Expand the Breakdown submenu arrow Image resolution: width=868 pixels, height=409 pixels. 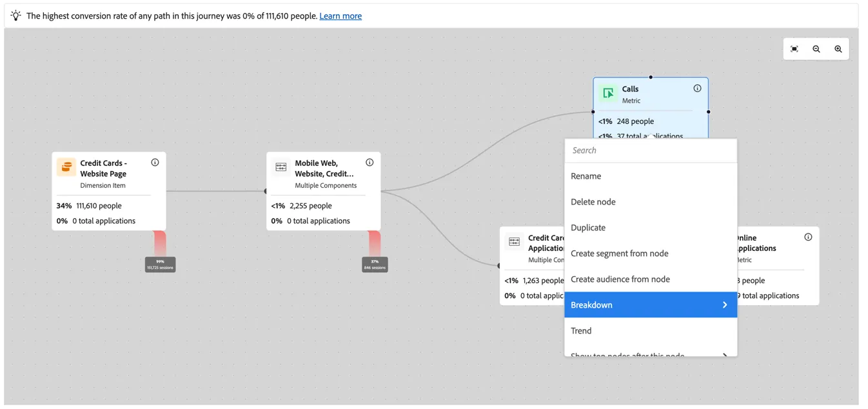coord(725,305)
